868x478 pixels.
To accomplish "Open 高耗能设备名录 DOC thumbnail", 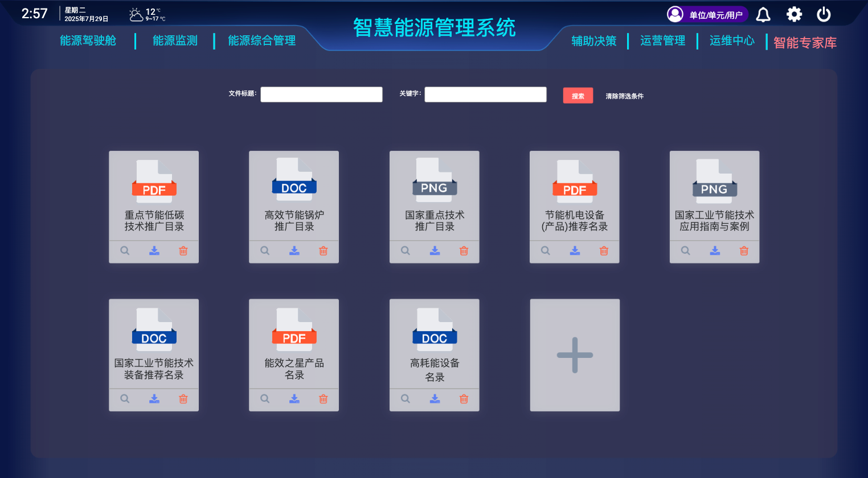I will 435,329.
